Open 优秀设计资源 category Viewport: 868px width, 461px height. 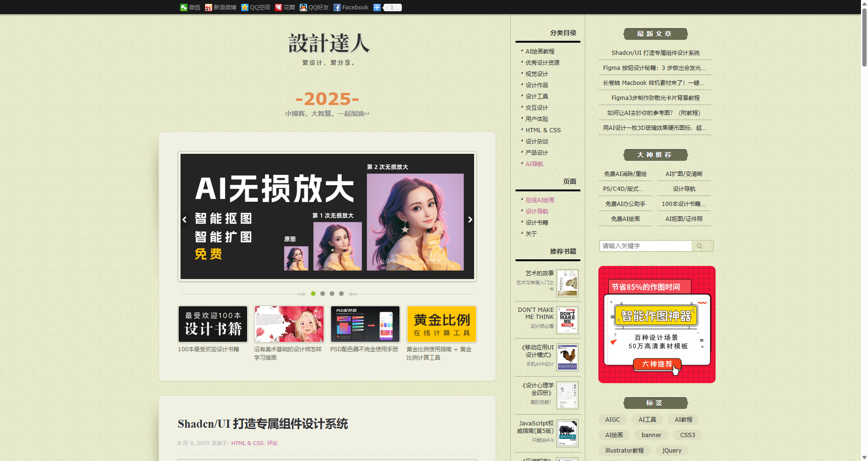[x=543, y=63]
